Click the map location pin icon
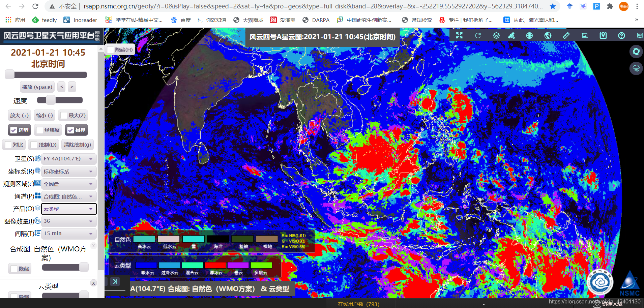644x308 pixels. [x=603, y=35]
